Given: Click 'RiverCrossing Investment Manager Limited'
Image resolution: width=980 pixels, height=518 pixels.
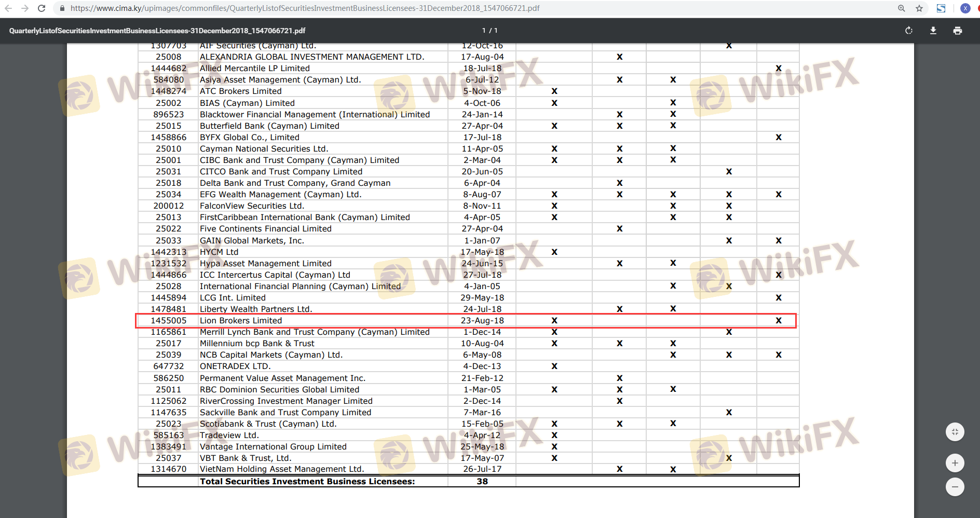Looking at the screenshot, I should (x=286, y=401).
